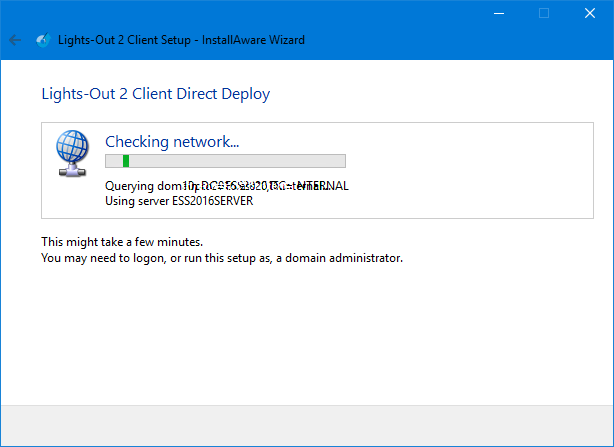This screenshot has width=614, height=447.
Task: Click the Querying domain status line
Action: point(227,186)
